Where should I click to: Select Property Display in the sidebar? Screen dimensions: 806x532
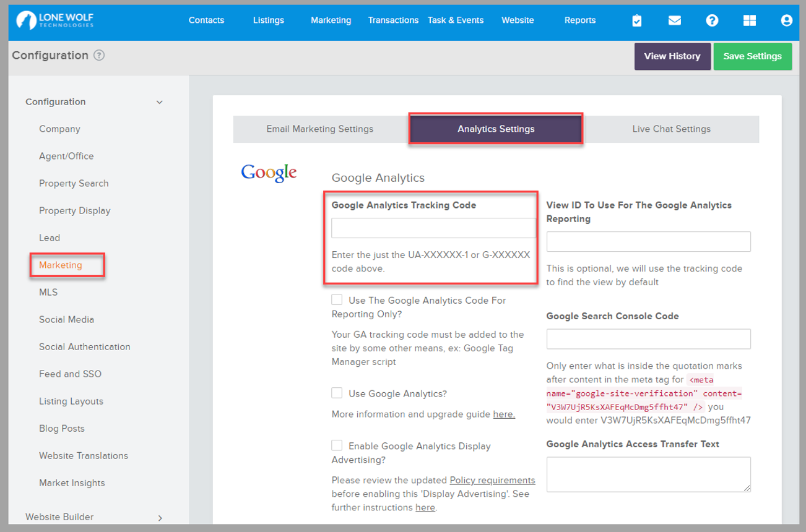(74, 211)
